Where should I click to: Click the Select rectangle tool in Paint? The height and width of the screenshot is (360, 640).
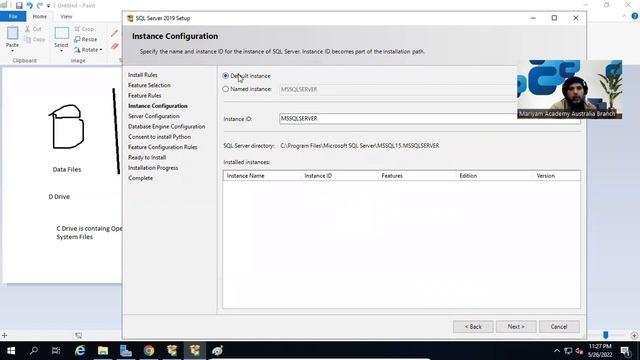click(x=62, y=33)
